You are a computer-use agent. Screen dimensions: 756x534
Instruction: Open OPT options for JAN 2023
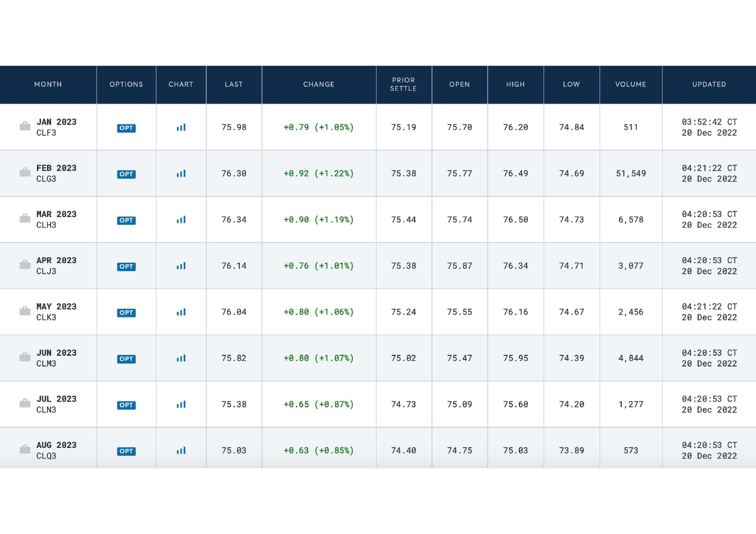[126, 128]
